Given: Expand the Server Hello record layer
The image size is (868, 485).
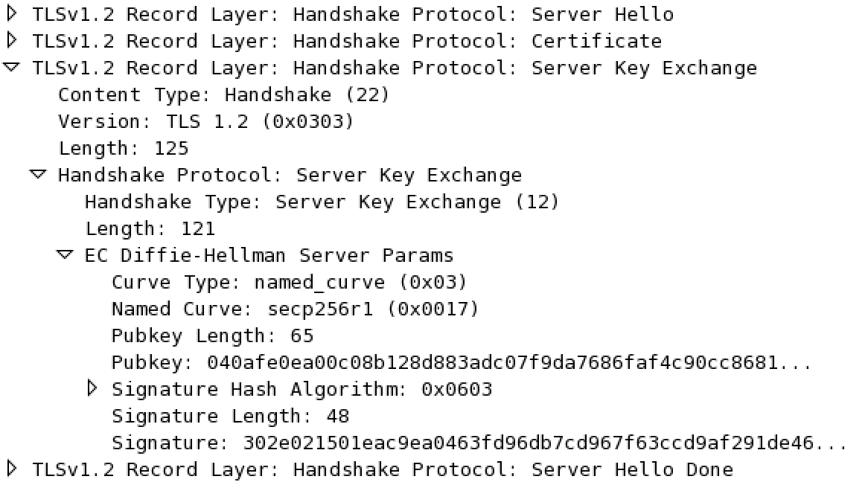Looking at the screenshot, I should click(10, 13).
